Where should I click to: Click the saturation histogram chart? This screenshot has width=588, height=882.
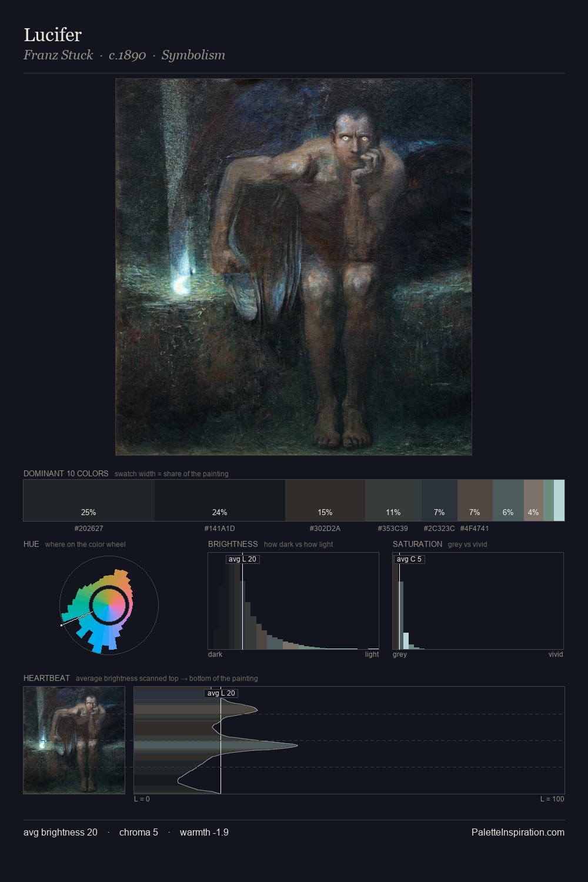(x=478, y=601)
